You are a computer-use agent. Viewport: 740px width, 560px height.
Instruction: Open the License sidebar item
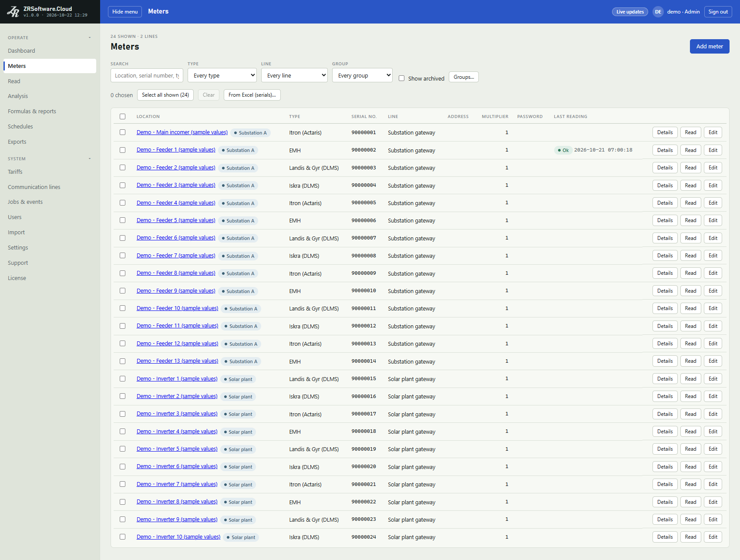[x=50, y=278]
